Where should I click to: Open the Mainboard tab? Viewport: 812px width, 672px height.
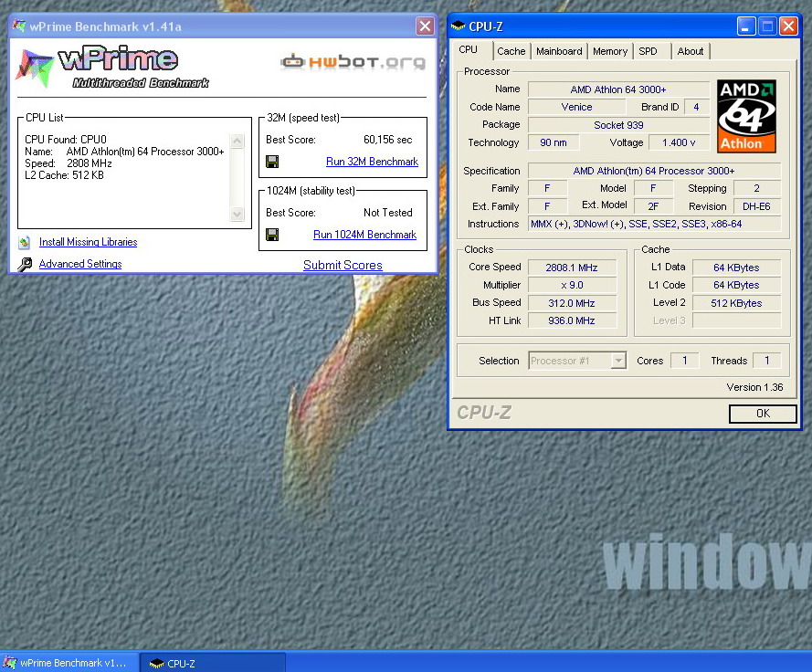tap(559, 51)
